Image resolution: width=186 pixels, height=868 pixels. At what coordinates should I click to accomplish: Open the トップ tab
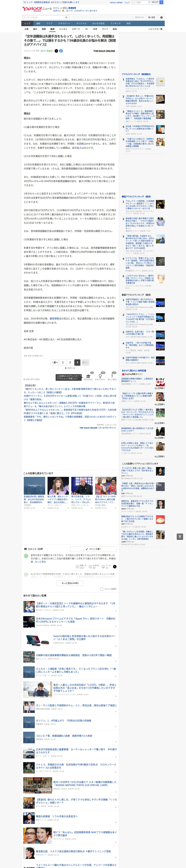(x=27, y=24)
